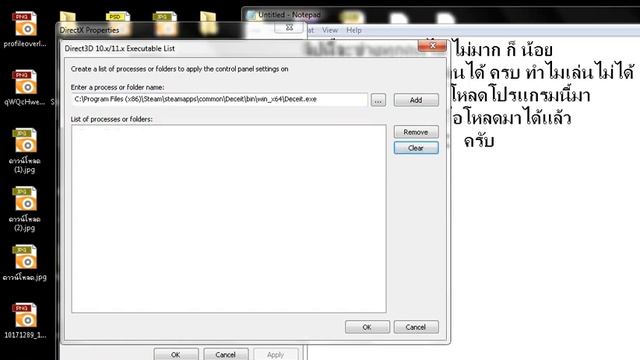This screenshot has width=640, height=360.
Task: Click the Untitled - Notepad title bar
Action: point(441,15)
